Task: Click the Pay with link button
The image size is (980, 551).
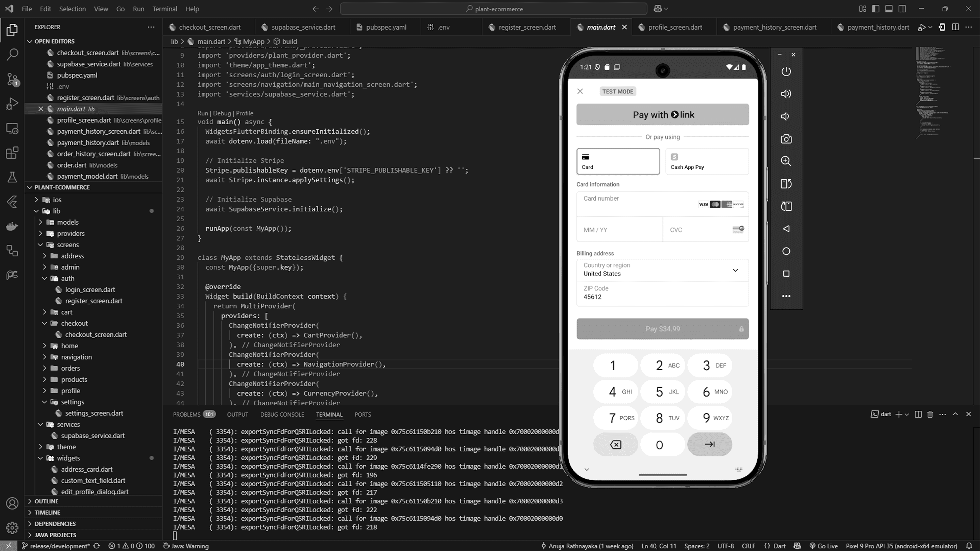Action: 662,114
